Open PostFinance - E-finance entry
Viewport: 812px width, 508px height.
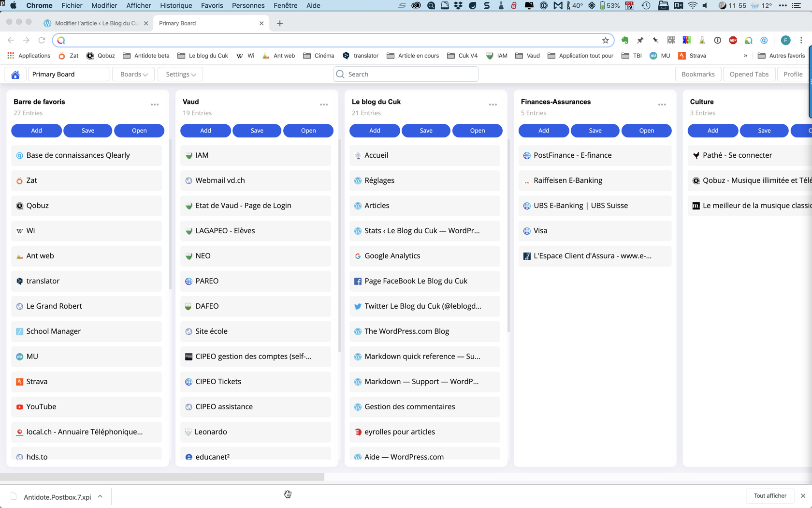[595, 155]
